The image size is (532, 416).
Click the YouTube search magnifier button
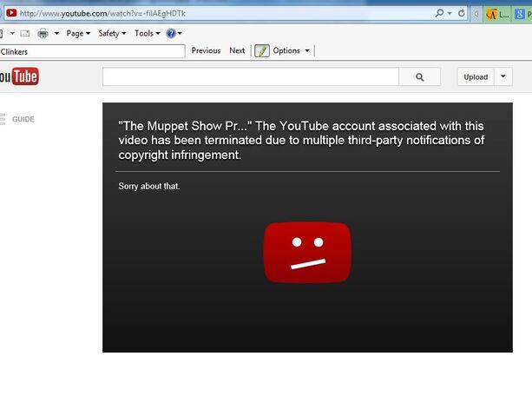coord(420,76)
